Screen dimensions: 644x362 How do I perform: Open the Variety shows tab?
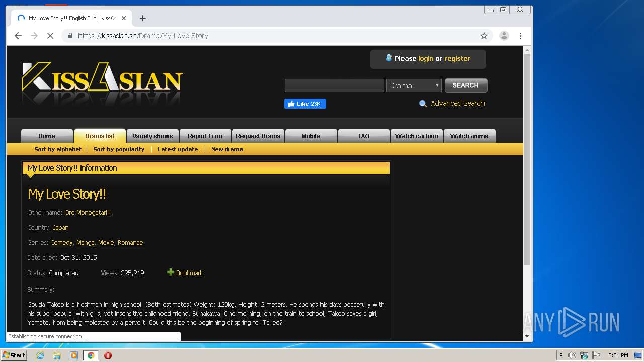tap(152, 136)
